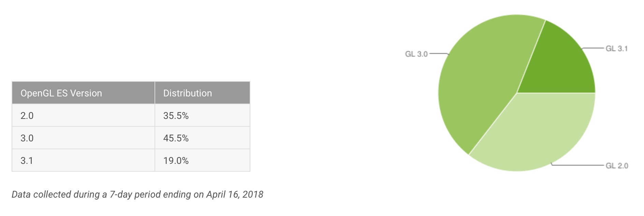The width and height of the screenshot is (644, 216).
Task: Select the GL 2.0 chart label
Action: 617,166
